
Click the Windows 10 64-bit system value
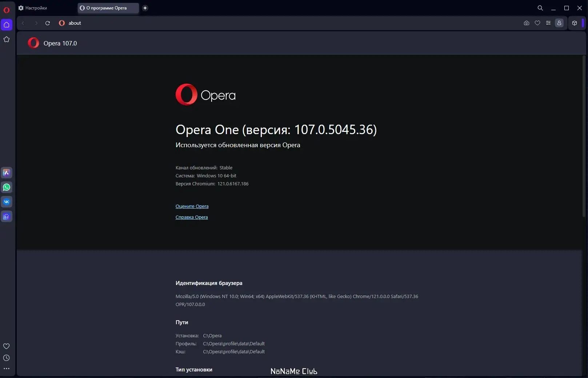click(x=217, y=176)
